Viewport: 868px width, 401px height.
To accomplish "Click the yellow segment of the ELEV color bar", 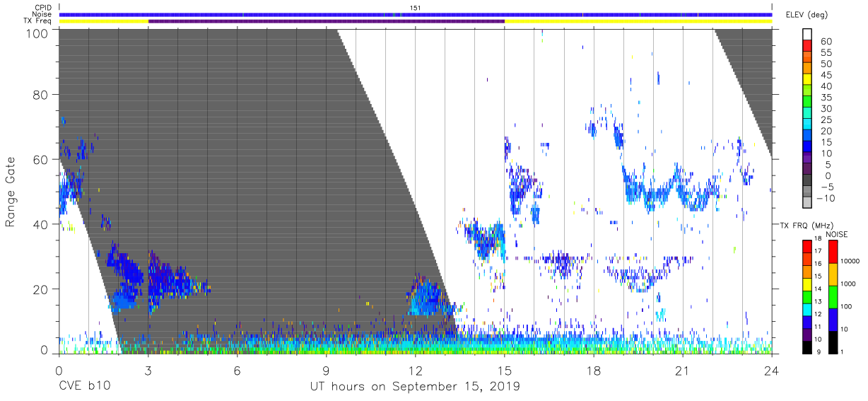I will (x=807, y=81).
